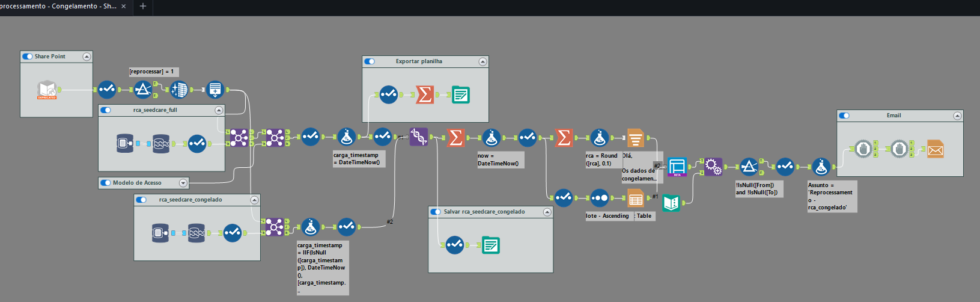Select the Table report tool
This screenshot has height=302, width=980.
point(636,197)
